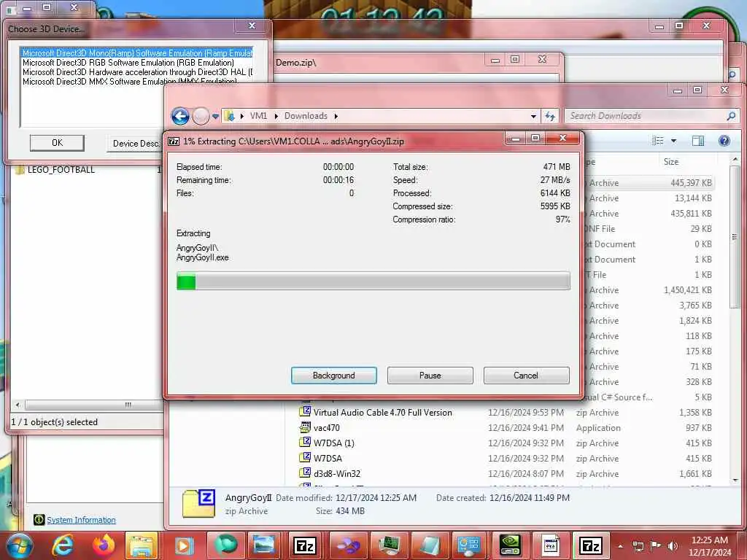
Task: Refresh the Downloads folder view
Action: (550, 116)
